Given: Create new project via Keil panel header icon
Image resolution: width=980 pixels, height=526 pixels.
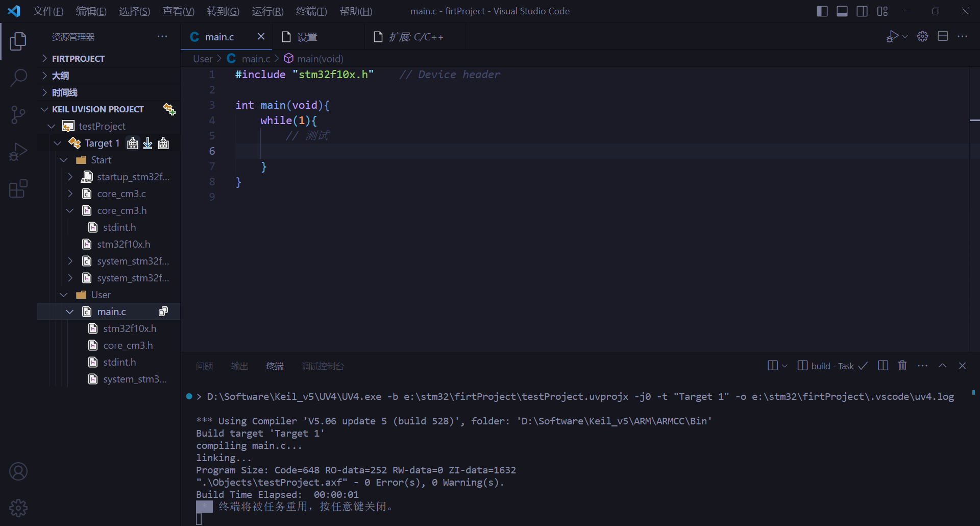Looking at the screenshot, I should [169, 109].
